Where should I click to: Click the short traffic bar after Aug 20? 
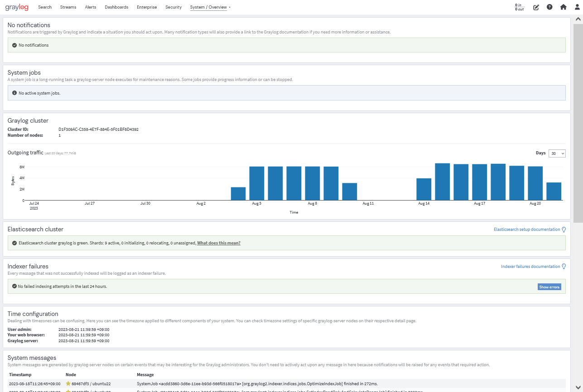[554, 191]
